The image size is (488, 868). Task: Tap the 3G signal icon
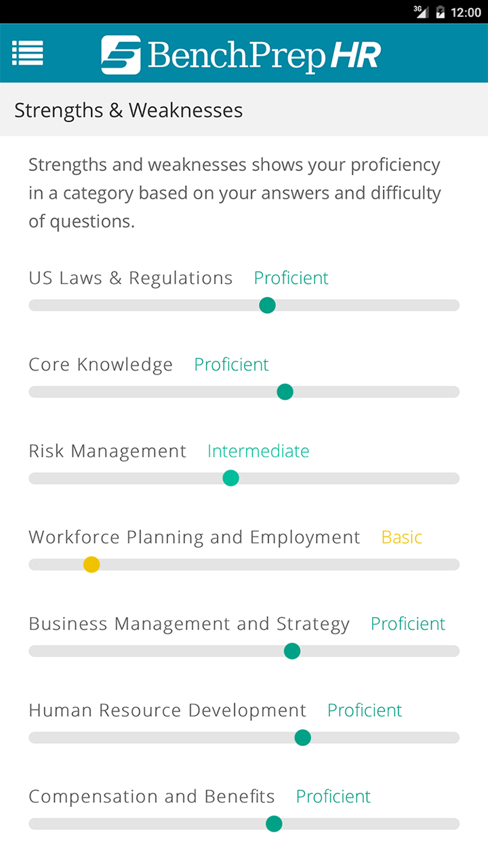coord(421,12)
